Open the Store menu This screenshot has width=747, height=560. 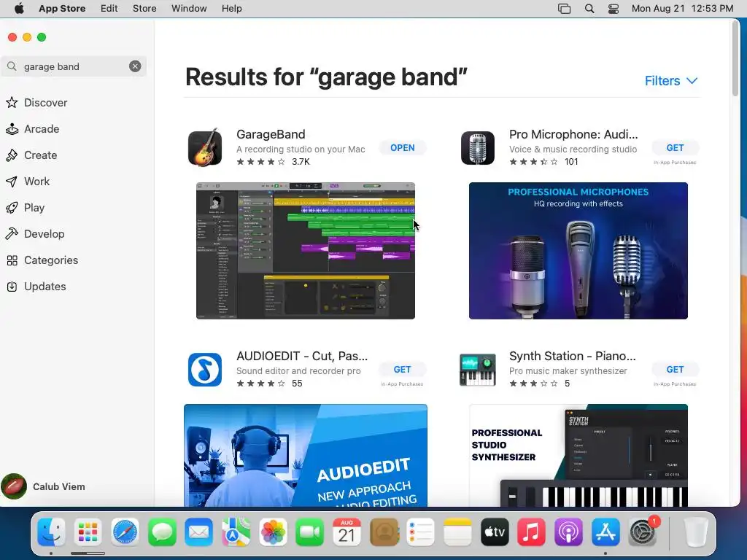click(x=144, y=9)
